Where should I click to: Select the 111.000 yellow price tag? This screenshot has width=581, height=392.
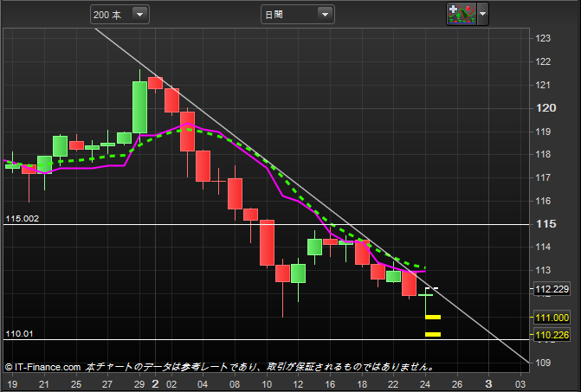coord(552,318)
